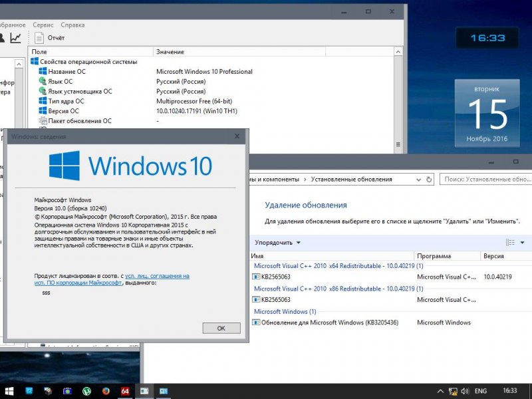Click the Отчёт report icon in toolbar

tap(39, 38)
